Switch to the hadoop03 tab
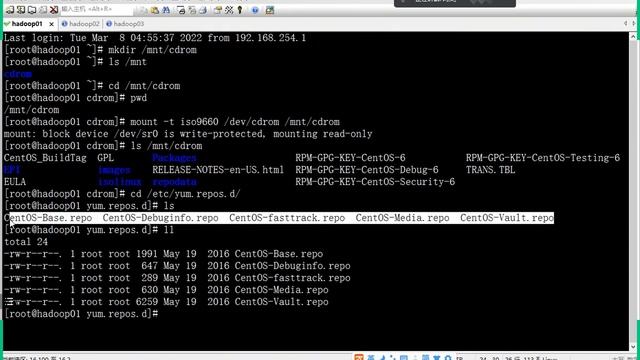 (125, 24)
